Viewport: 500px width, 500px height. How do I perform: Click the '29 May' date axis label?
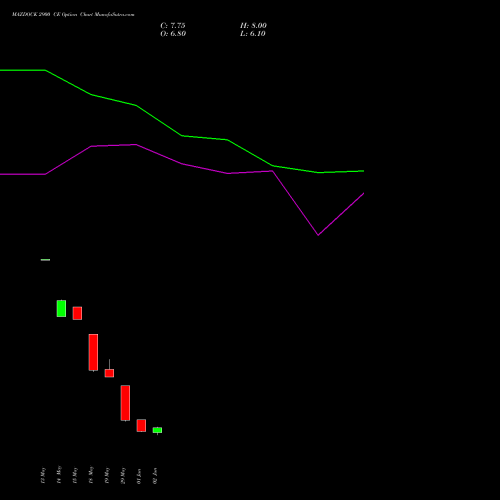(123, 475)
